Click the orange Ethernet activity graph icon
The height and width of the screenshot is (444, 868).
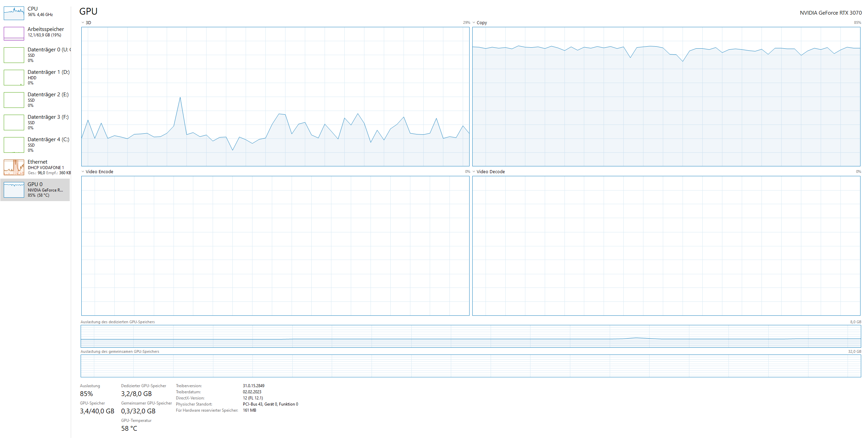coord(14,167)
